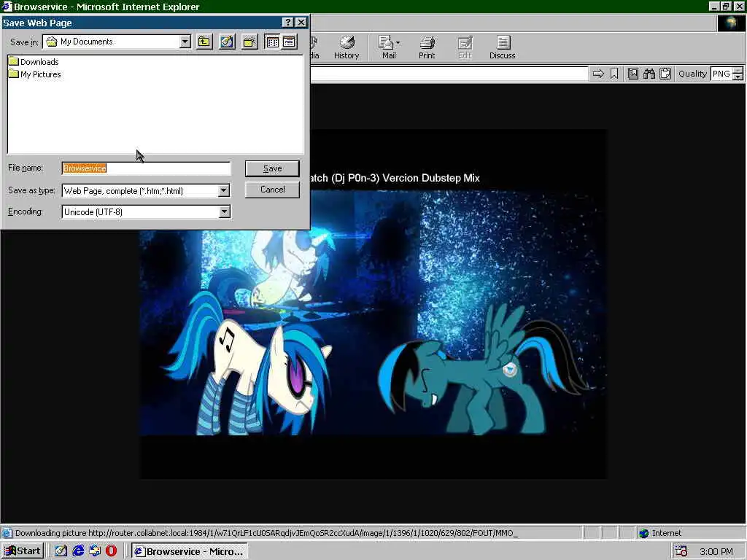
Task: Click the What's This help button
Action: (x=287, y=23)
